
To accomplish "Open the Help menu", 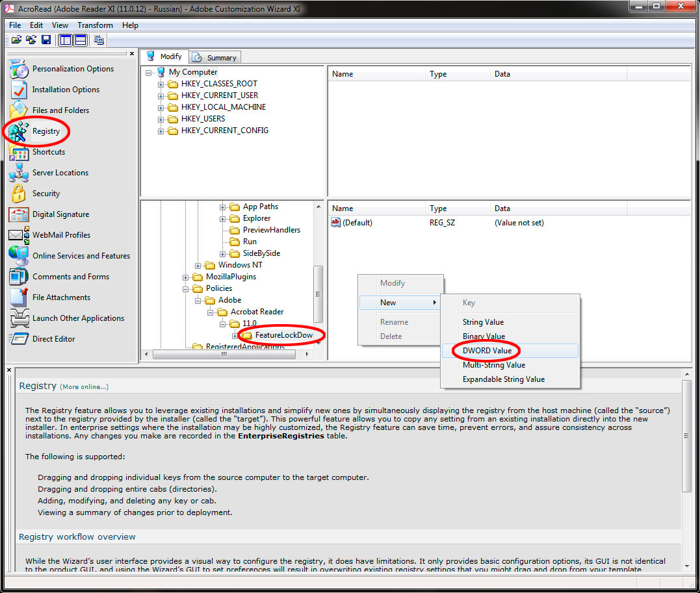I will 130,25.
